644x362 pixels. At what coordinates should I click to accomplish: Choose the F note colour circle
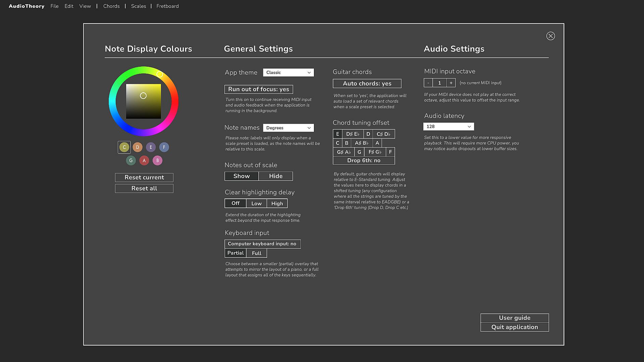click(164, 147)
